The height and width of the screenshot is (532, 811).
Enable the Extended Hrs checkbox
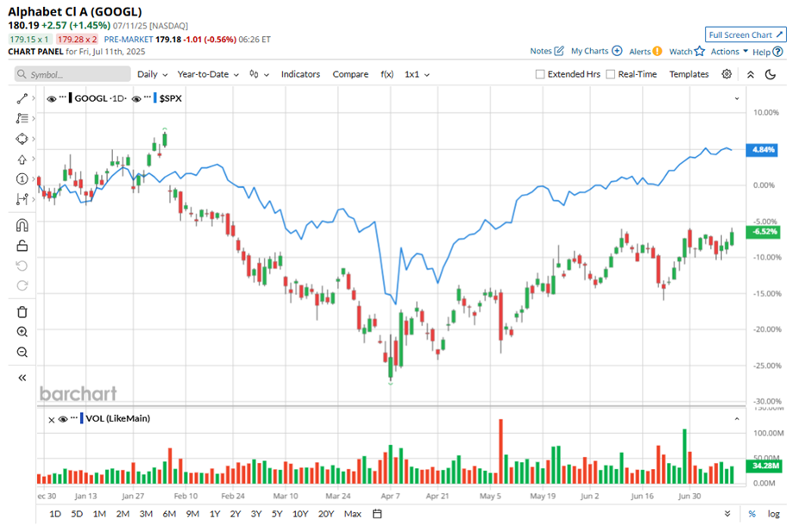tap(540, 74)
